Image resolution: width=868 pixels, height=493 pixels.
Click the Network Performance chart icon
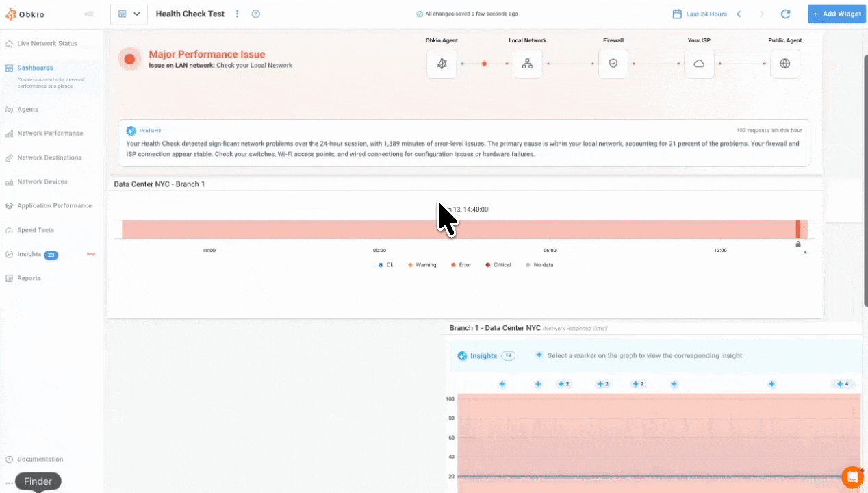pyautogui.click(x=10, y=134)
